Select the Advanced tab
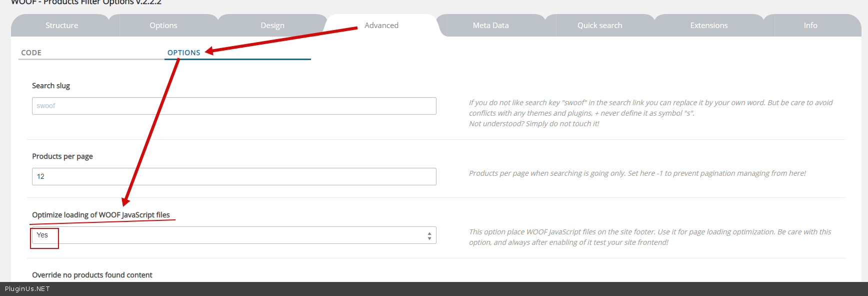Image resolution: width=868 pixels, height=296 pixels. click(x=381, y=26)
